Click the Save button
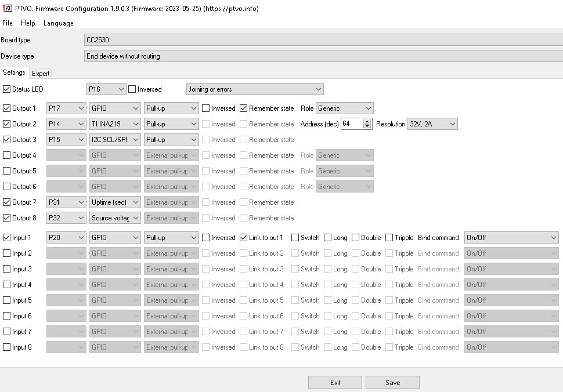 pos(392,382)
